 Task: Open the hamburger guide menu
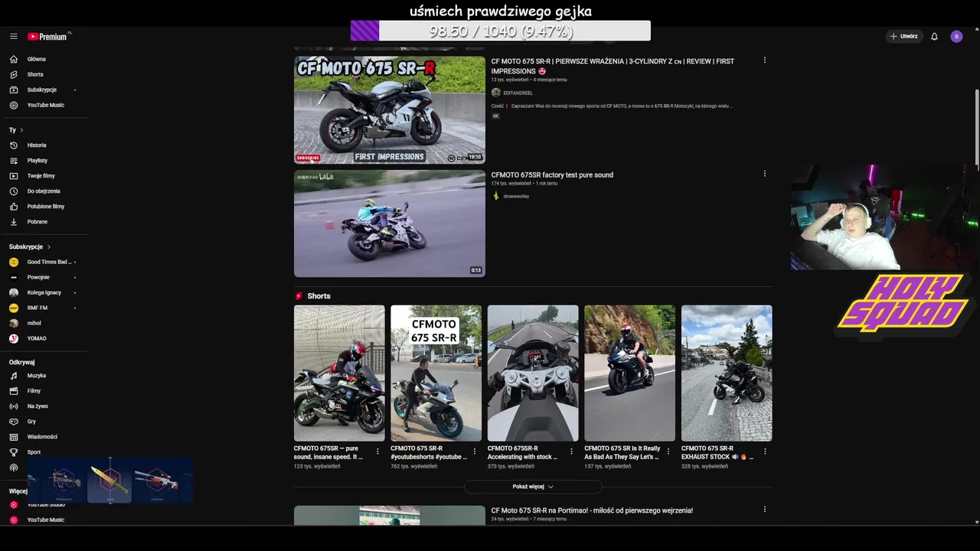[14, 36]
